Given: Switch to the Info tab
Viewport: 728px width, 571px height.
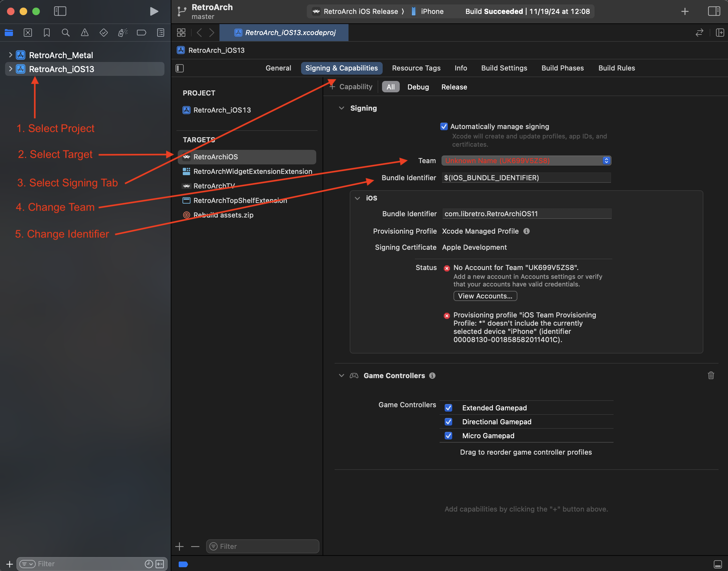Looking at the screenshot, I should click(460, 68).
